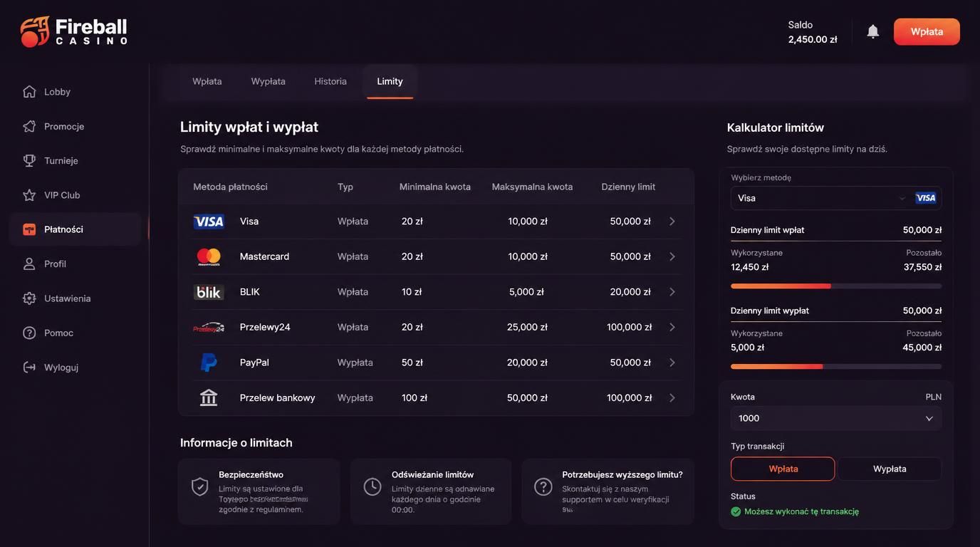Click the daily deposit limit progress bar

pos(836,286)
